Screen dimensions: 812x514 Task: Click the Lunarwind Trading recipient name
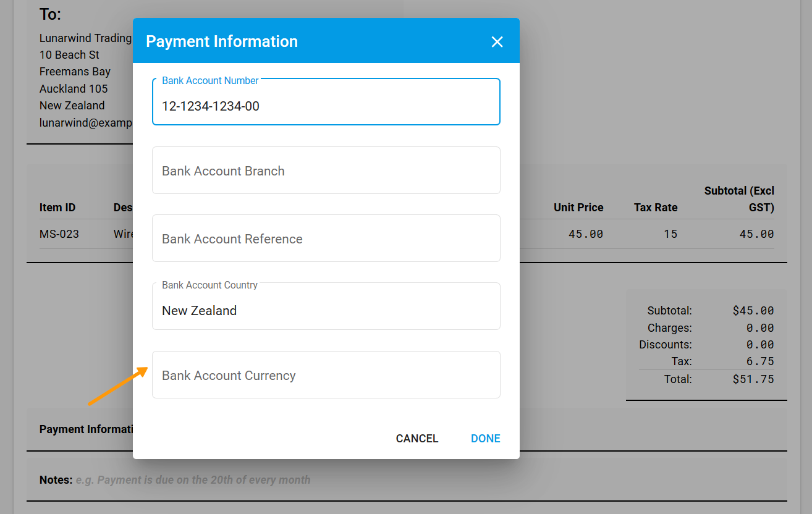pos(85,38)
